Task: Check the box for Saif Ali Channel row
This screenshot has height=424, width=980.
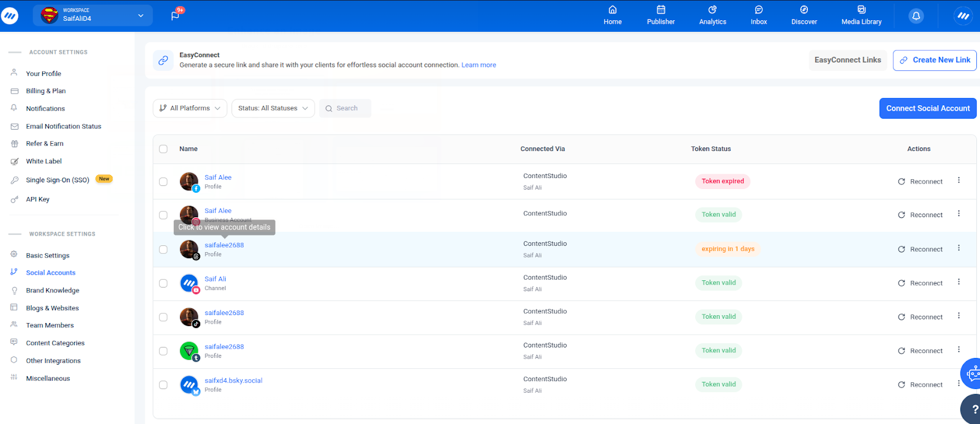Action: click(164, 283)
